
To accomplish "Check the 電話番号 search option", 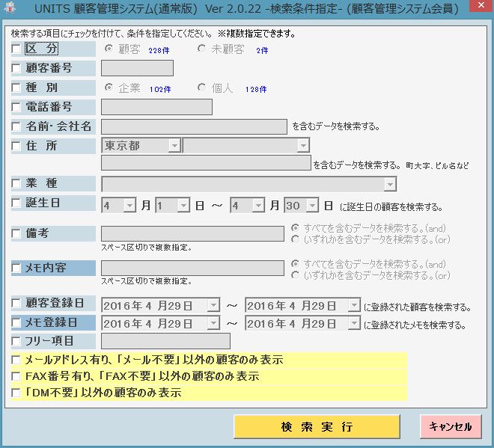I will click(16, 107).
